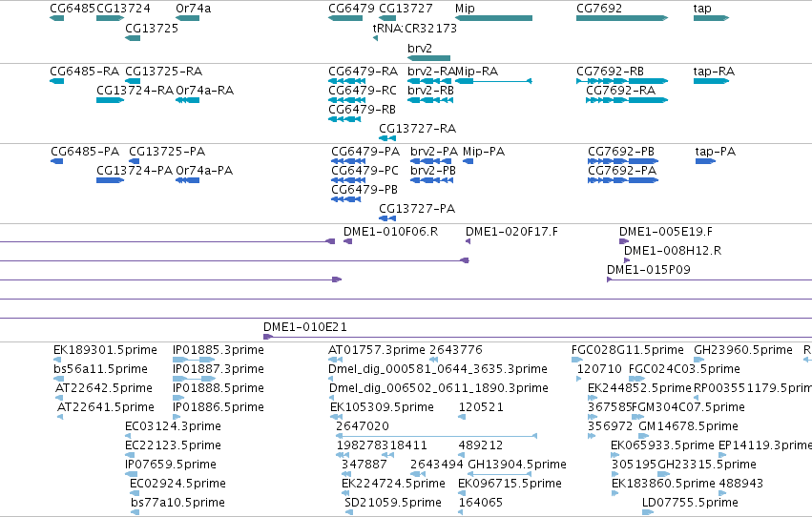Click the CG6479-RB transcript label
The height and width of the screenshot is (517, 812).
[362, 110]
